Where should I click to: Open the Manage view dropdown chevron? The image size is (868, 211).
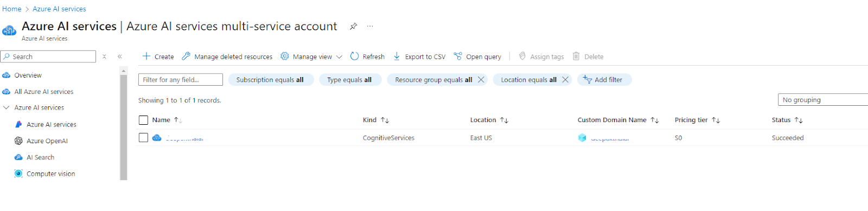click(339, 56)
